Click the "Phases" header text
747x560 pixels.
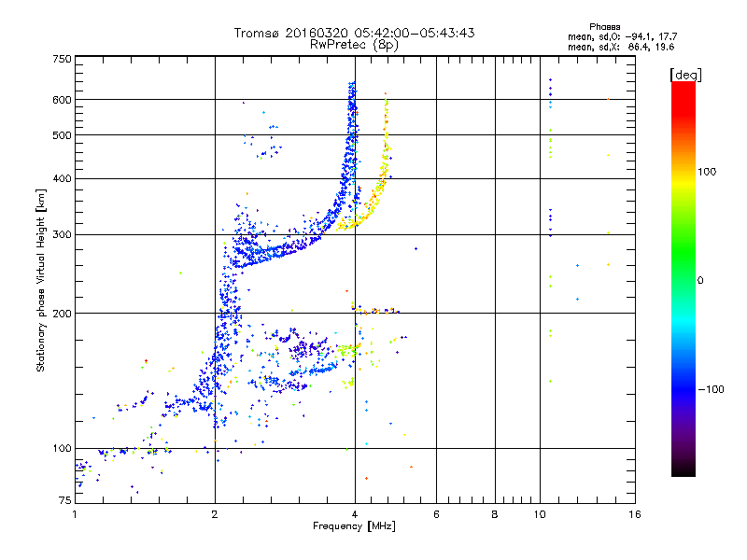point(604,27)
